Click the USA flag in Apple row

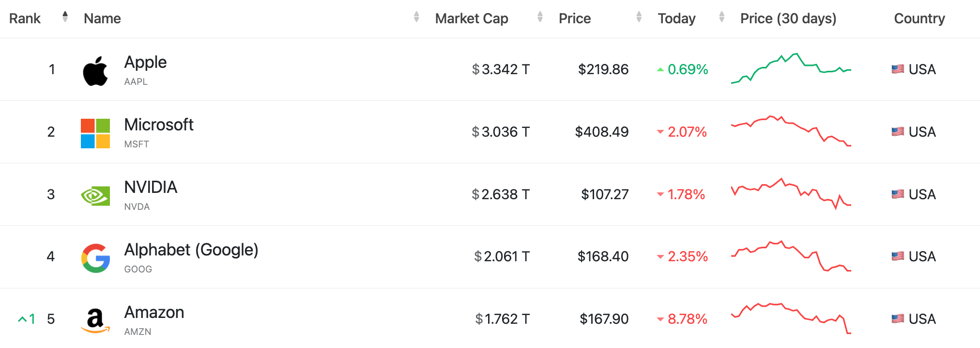[898, 69]
